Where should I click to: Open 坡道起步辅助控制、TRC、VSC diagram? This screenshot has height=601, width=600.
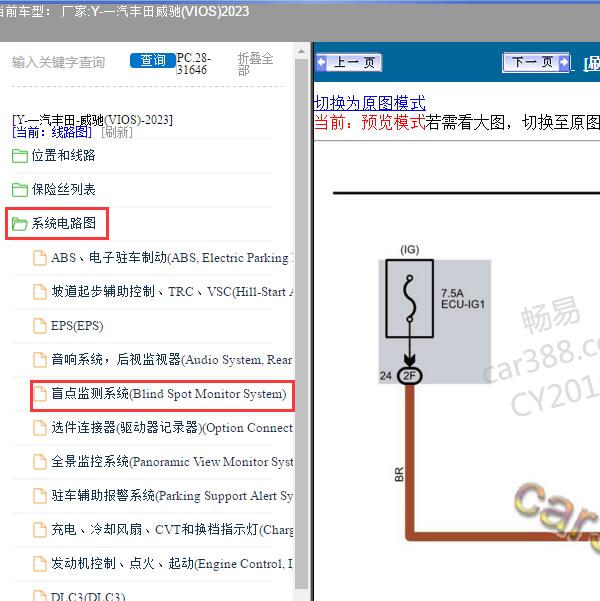click(x=173, y=292)
